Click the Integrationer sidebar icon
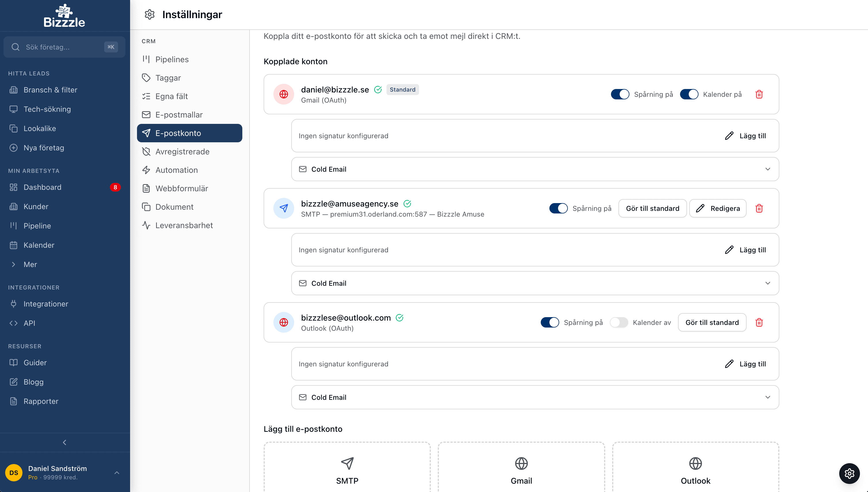The image size is (868, 492). pos(14,304)
